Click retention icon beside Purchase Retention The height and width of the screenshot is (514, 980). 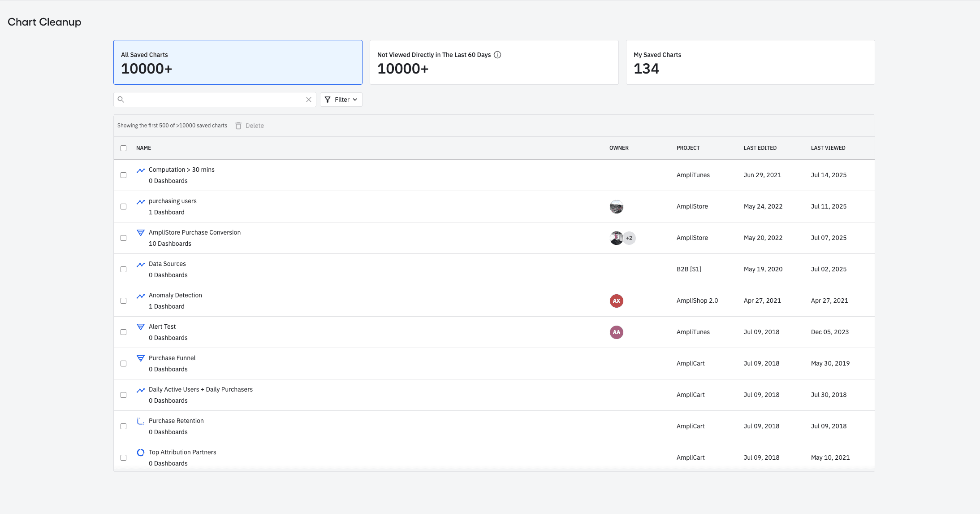pos(141,421)
